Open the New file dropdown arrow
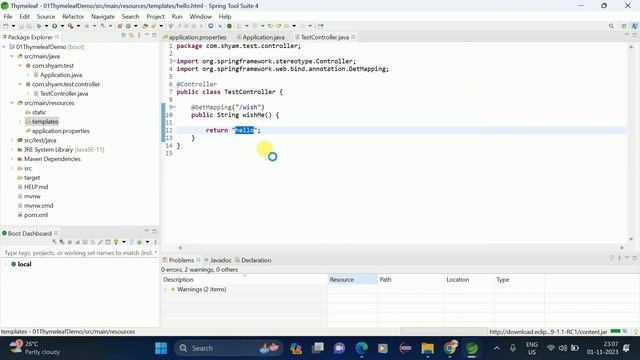Screen dimensions: 640x360 click(x=13, y=26)
